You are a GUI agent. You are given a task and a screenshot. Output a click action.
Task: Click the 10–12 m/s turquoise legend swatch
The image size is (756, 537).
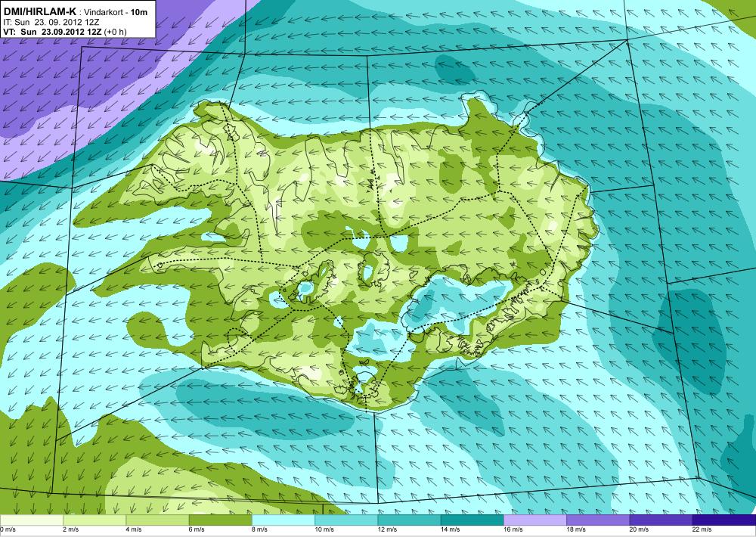pyautogui.click(x=346, y=520)
